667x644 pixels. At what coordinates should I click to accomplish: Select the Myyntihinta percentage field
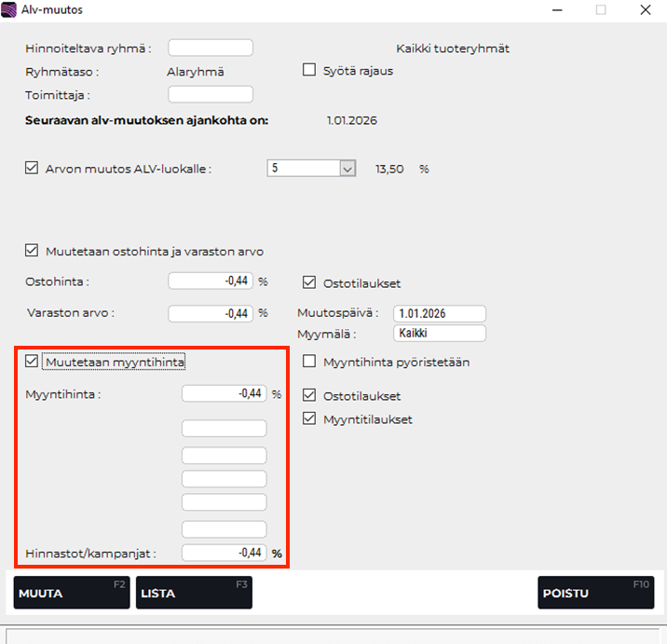224,393
